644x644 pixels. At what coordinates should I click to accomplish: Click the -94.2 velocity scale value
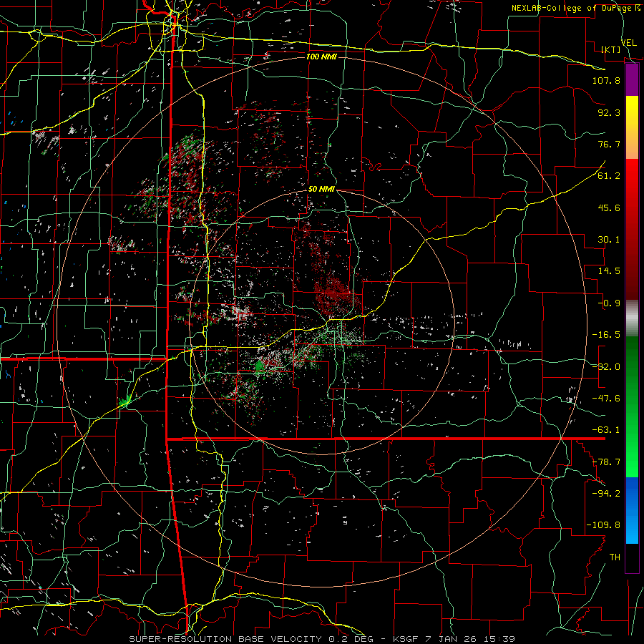click(x=606, y=494)
